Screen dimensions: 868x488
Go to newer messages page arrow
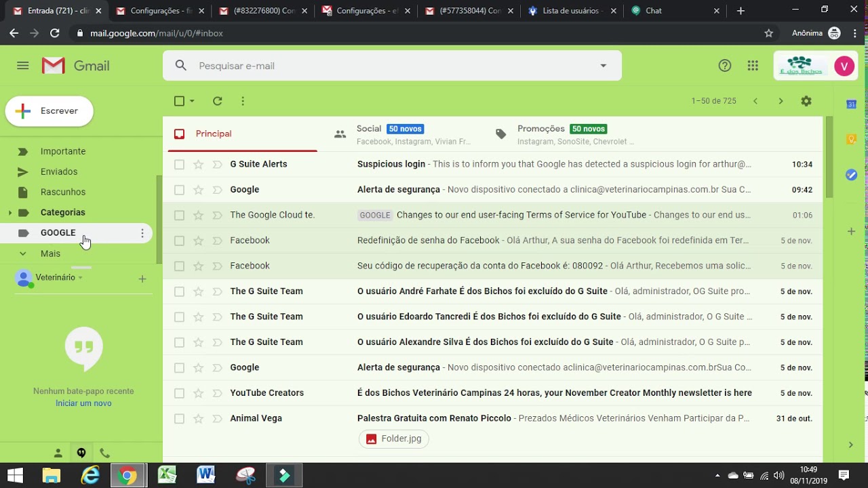click(755, 101)
